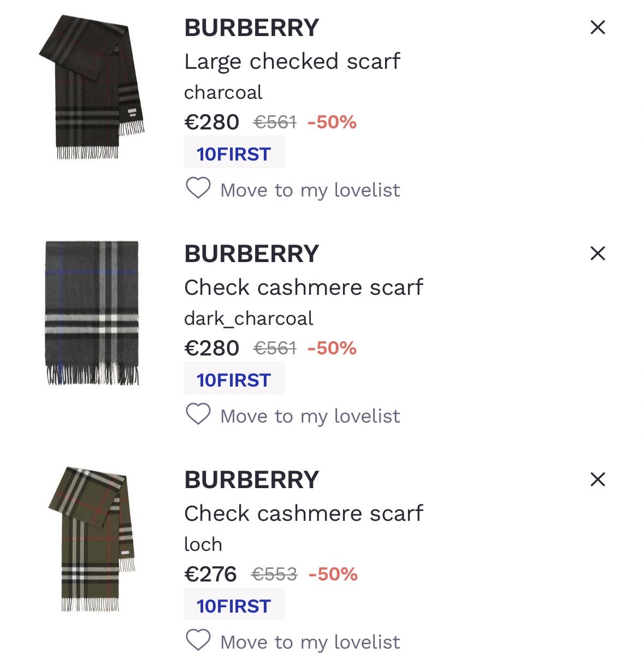Click heart icon for dark_charcoal scarf
The height and width of the screenshot is (665, 644).
point(198,415)
